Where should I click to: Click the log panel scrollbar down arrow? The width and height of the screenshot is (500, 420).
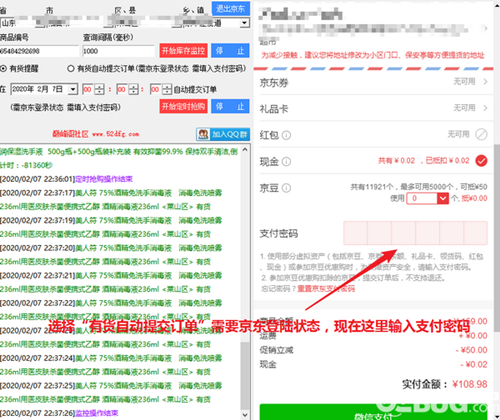click(245, 415)
